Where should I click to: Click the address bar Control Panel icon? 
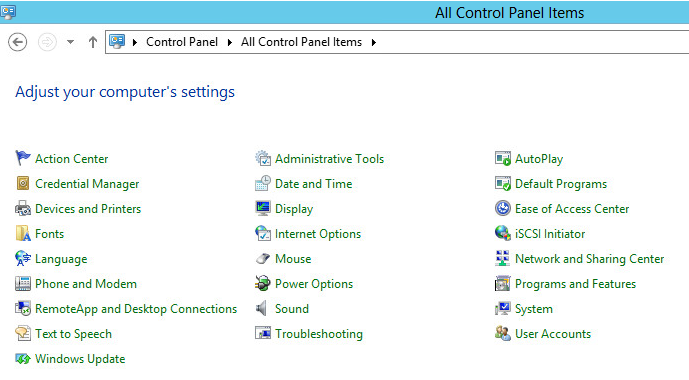(117, 42)
